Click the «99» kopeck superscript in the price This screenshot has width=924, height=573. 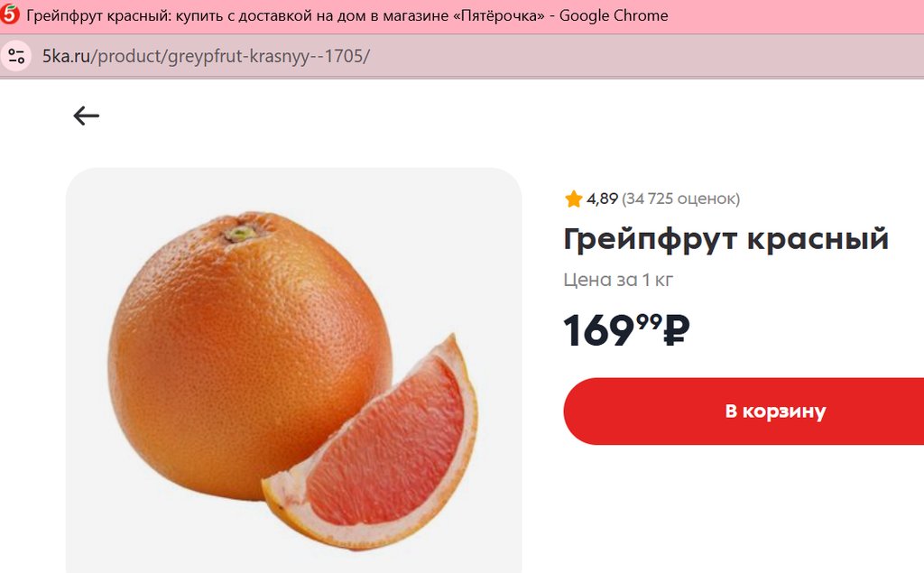click(x=649, y=320)
